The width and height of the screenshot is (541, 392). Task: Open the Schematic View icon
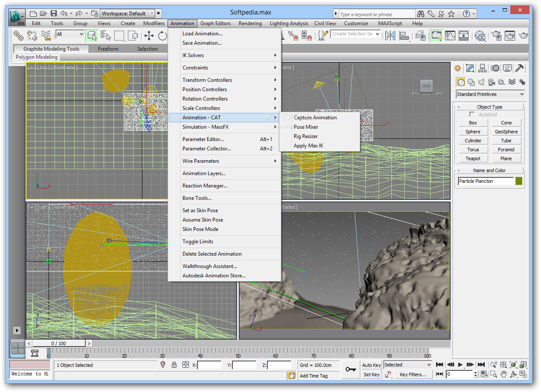tap(464, 35)
